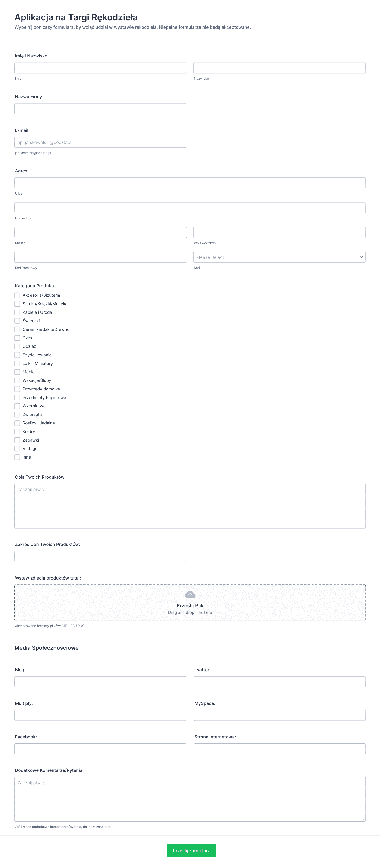Click the Prześlij Plik upload area

pyautogui.click(x=190, y=602)
